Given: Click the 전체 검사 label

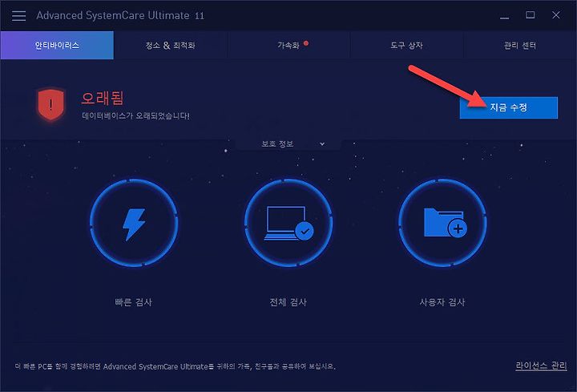Looking at the screenshot, I should pos(288,302).
